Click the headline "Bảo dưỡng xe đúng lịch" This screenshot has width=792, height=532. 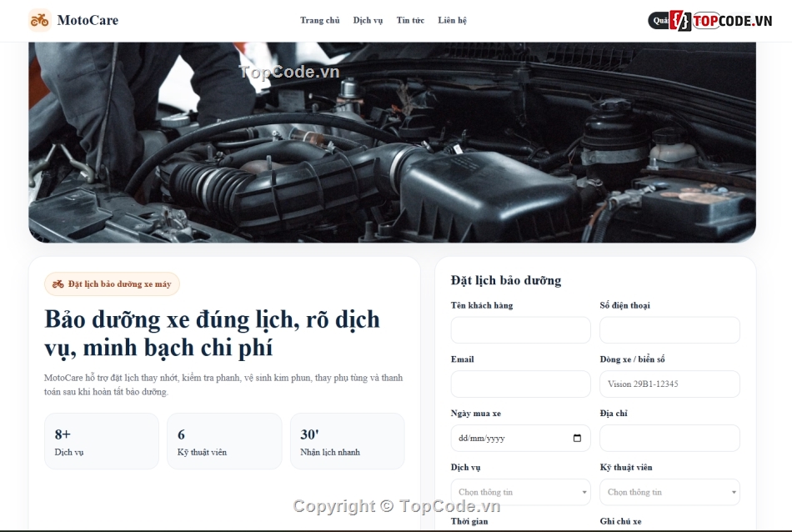point(212,334)
